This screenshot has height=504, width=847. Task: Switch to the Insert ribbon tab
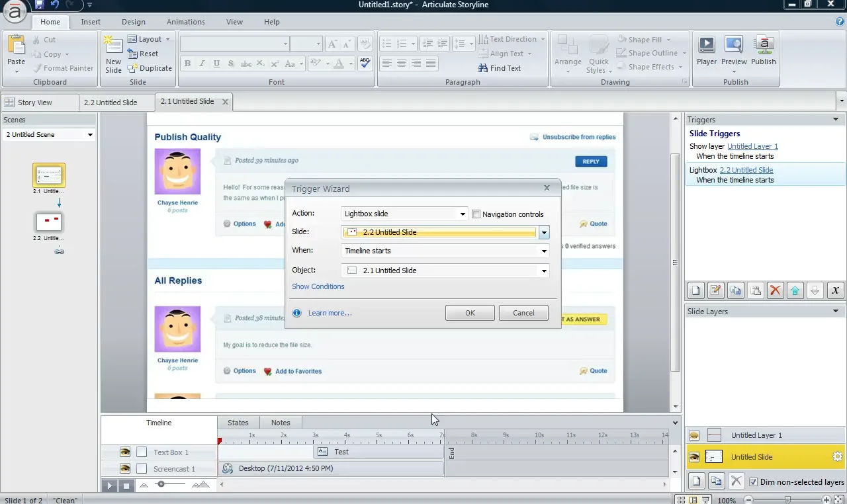click(91, 22)
